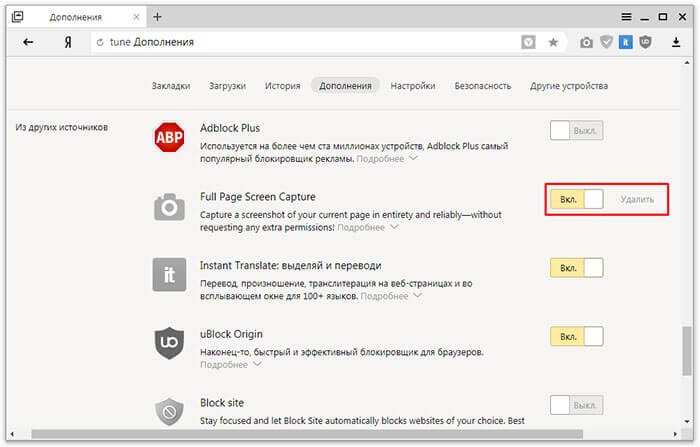The height and width of the screenshot is (447, 700).
Task: Click the Full Page Screen Capture camera toolbar icon
Action: 587,42
